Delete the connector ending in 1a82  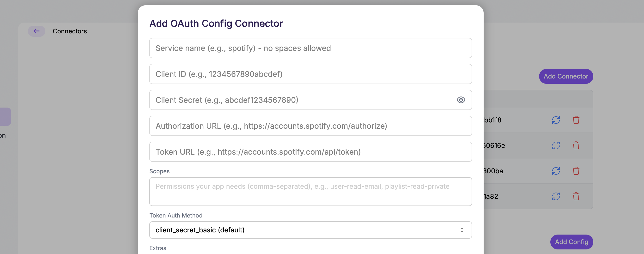[x=576, y=196]
